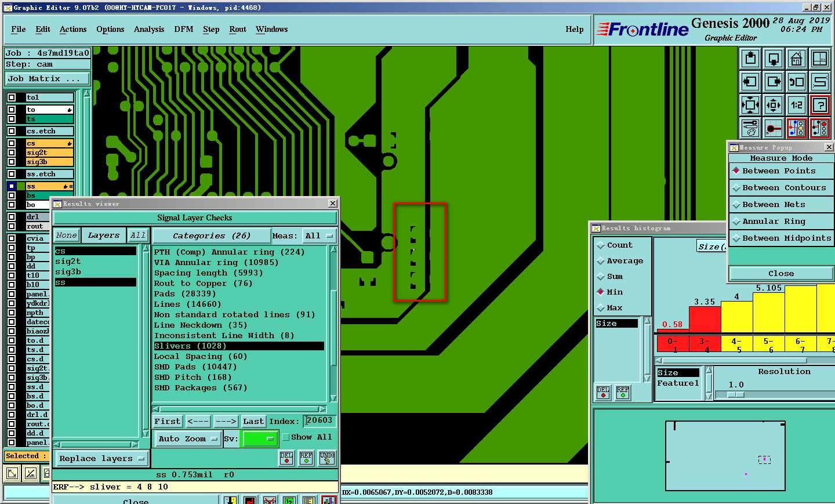Viewport: 835px width, 504px height.
Task: Click the previous result arrow button
Action: [198, 422]
